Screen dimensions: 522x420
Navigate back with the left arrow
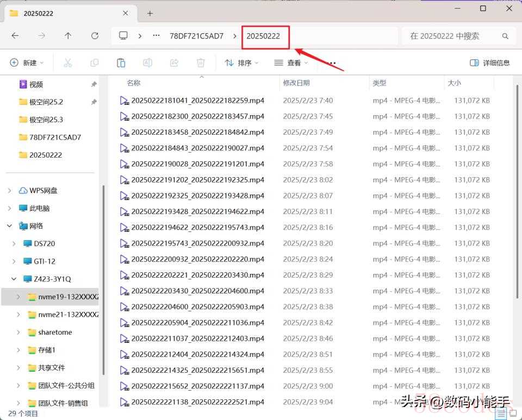point(15,36)
